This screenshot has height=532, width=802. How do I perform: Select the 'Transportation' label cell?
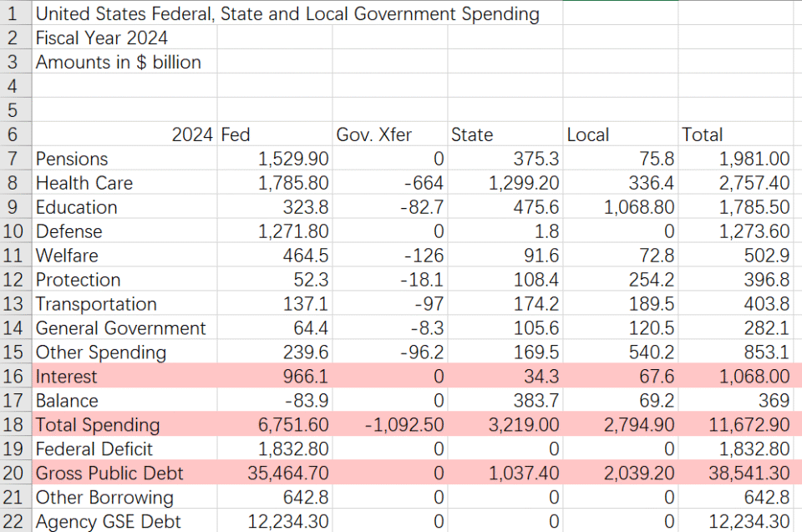(124, 303)
